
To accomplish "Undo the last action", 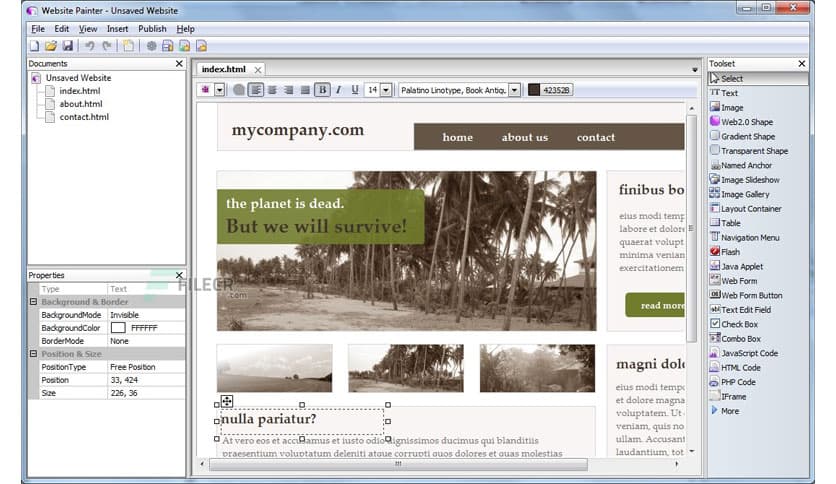I will point(90,46).
